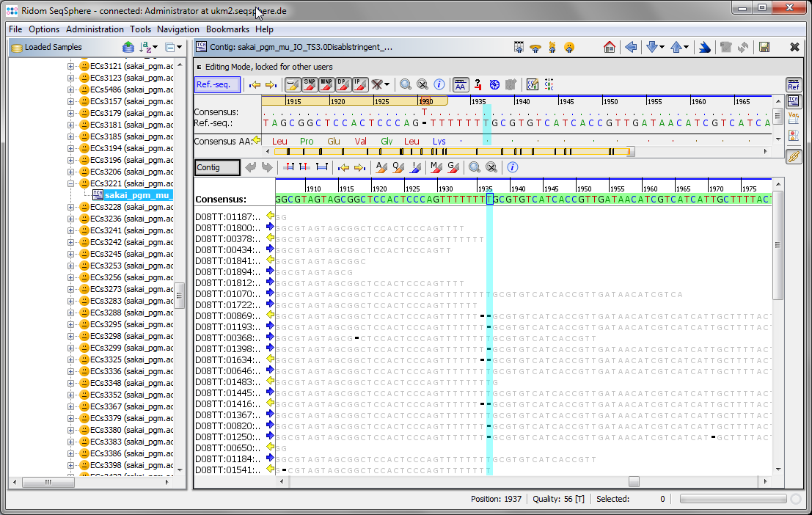This screenshot has height=515, width=812.
Task: Open the zoom-in tool on the contig toolbar
Action: pyautogui.click(x=475, y=167)
